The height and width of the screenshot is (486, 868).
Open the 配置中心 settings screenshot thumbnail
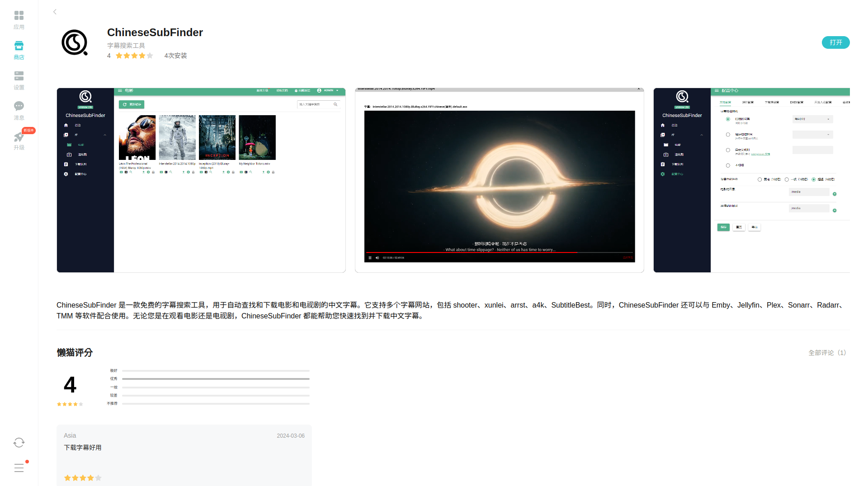[751, 180]
